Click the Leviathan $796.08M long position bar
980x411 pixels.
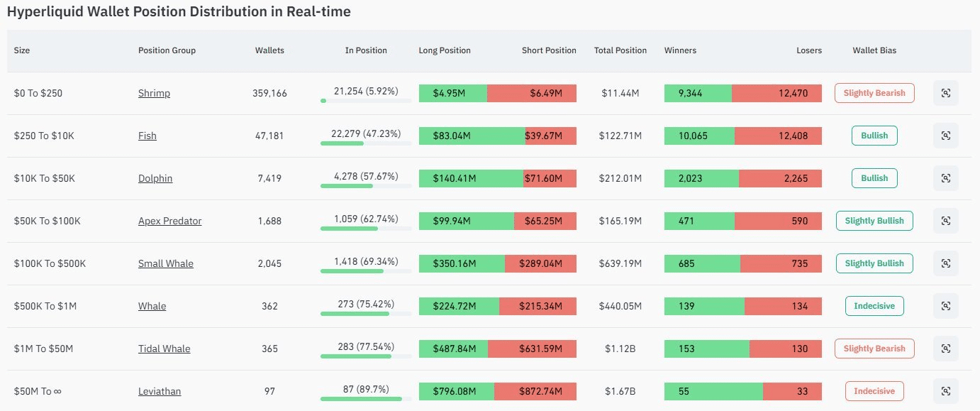tap(456, 391)
